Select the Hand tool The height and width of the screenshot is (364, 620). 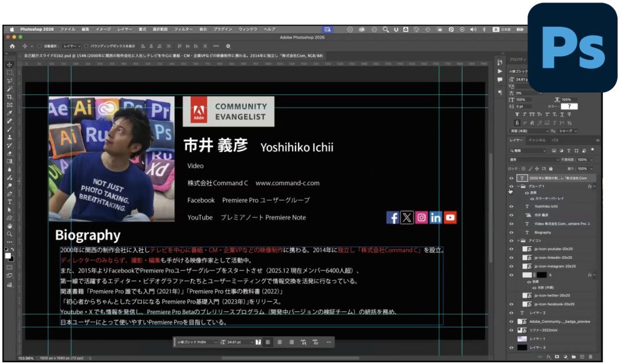(10, 226)
